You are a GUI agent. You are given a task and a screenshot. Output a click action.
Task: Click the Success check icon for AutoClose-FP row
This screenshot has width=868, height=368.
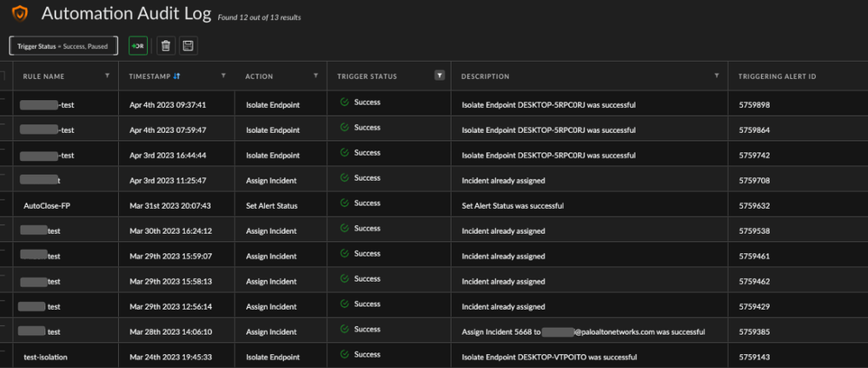coord(345,203)
